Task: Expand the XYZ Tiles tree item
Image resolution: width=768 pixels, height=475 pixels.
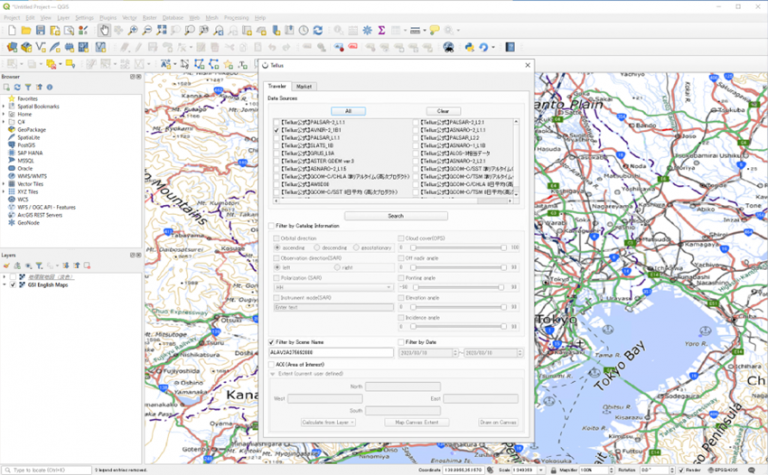Action: point(4,191)
